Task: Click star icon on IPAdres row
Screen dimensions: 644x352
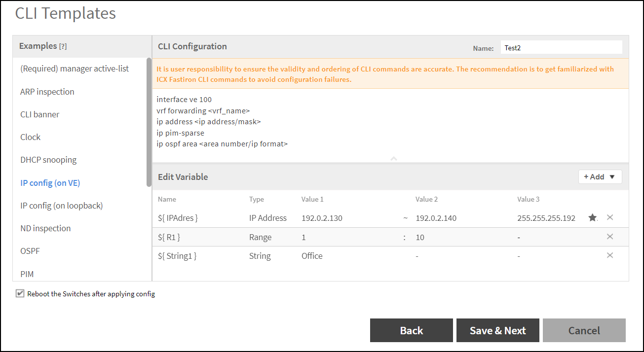Action: (592, 217)
